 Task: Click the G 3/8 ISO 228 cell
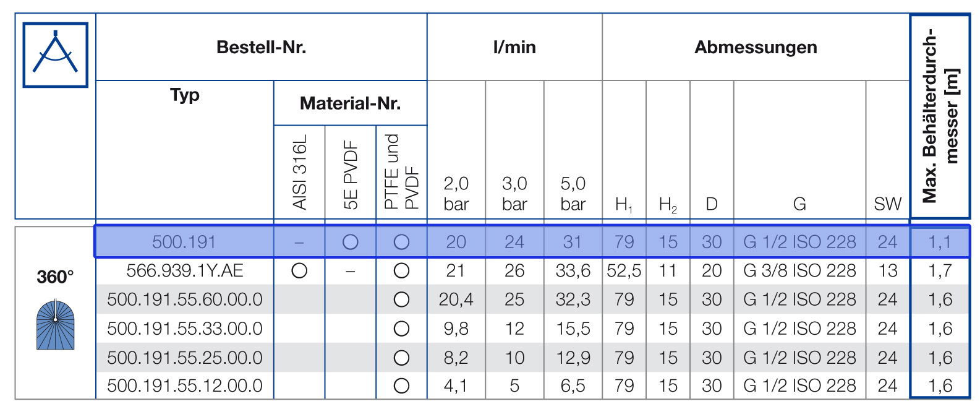pyautogui.click(x=799, y=270)
